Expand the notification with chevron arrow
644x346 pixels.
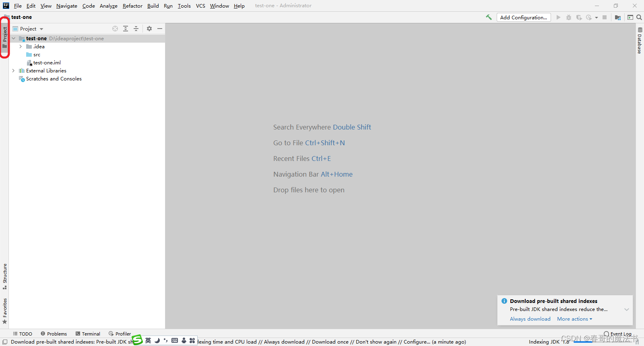point(627,309)
